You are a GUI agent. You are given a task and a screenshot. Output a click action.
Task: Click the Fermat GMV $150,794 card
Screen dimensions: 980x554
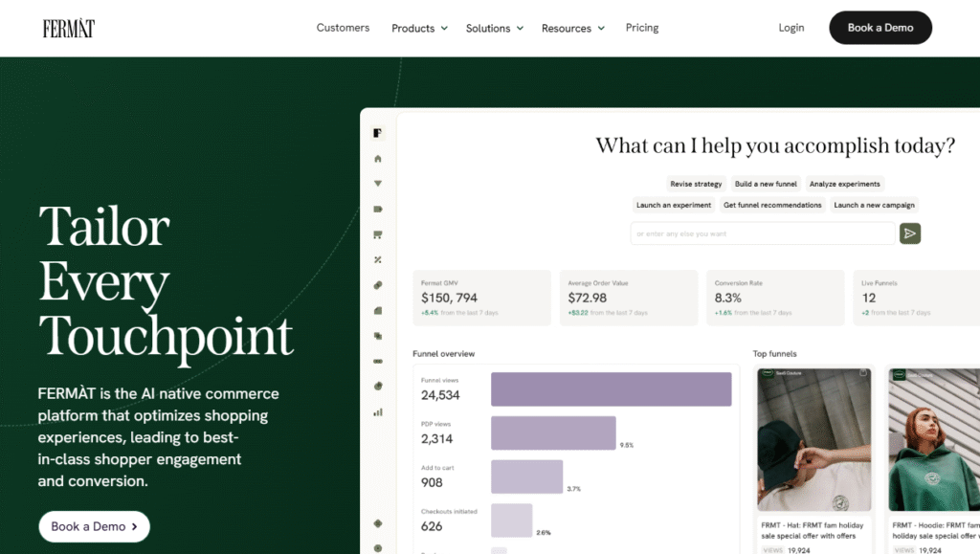tap(482, 298)
